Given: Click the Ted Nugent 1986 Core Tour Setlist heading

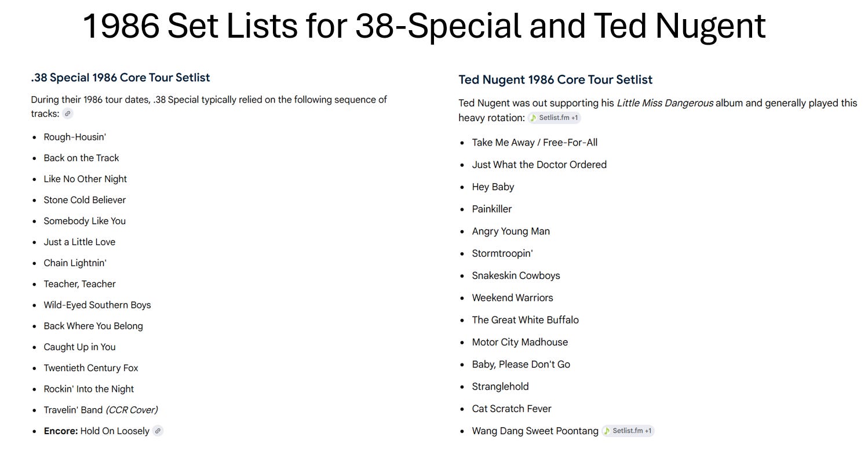Looking at the screenshot, I should [556, 79].
